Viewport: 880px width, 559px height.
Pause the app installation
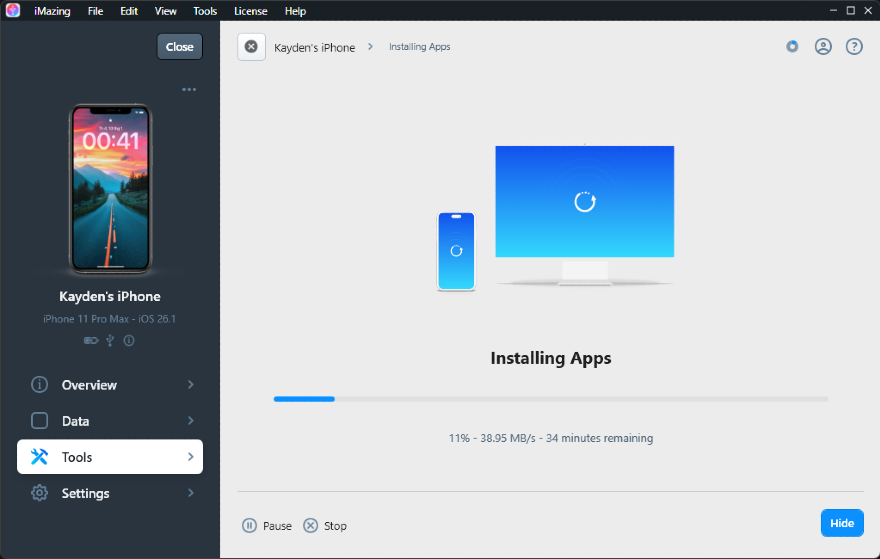pyautogui.click(x=267, y=525)
